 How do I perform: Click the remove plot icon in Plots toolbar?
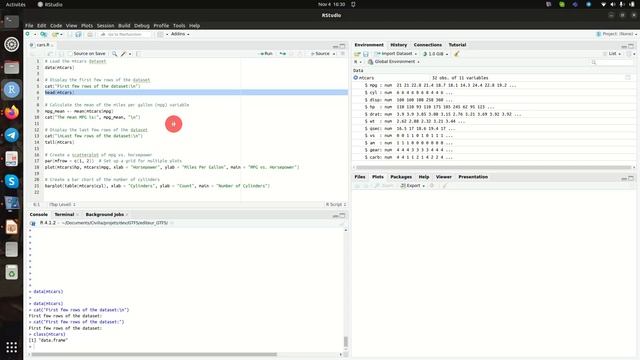(x=432, y=186)
